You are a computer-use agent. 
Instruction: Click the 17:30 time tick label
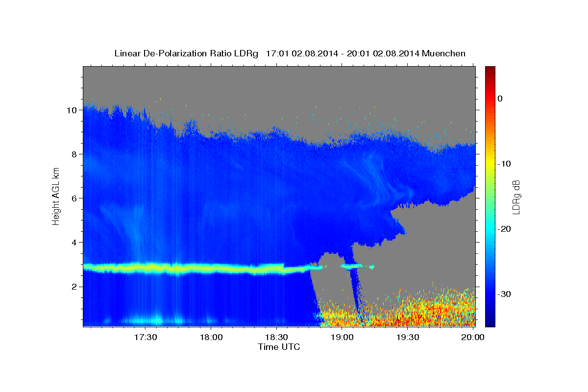146,337
